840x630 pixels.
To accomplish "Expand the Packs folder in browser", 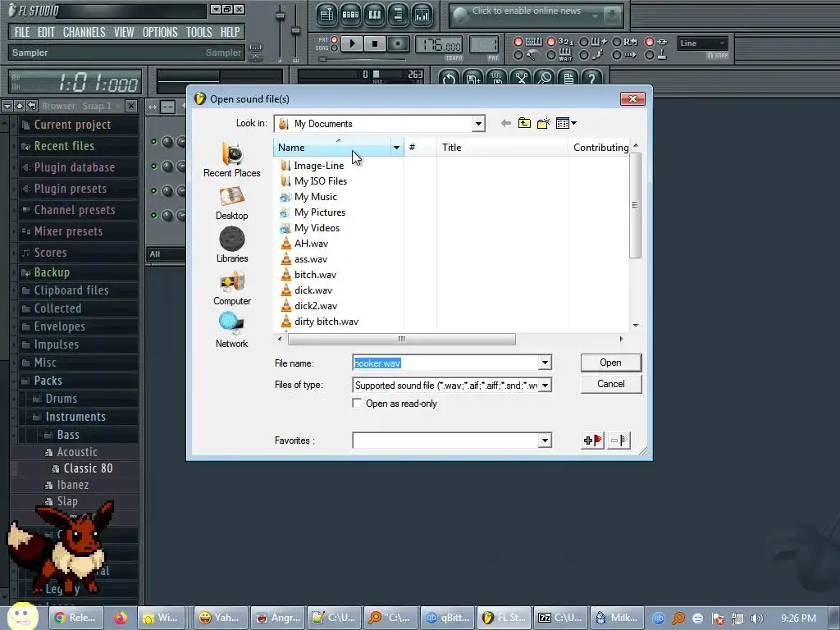I will tap(48, 381).
